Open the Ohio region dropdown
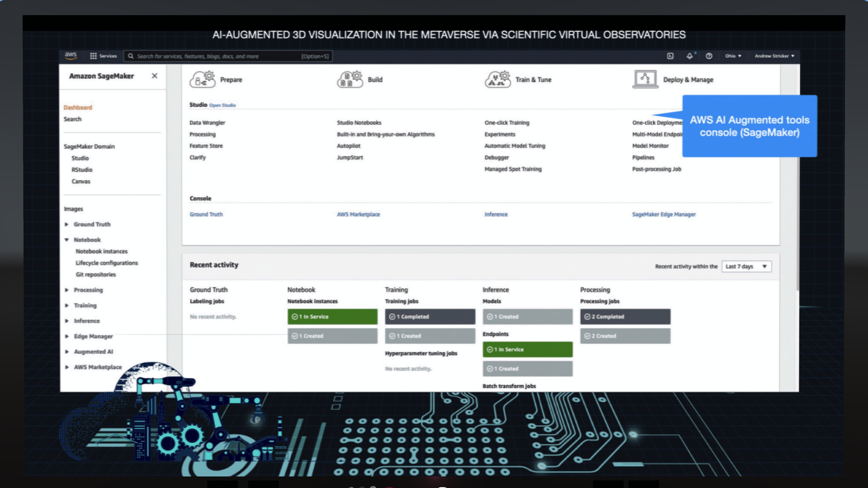This screenshot has width=868, height=488. tap(733, 56)
